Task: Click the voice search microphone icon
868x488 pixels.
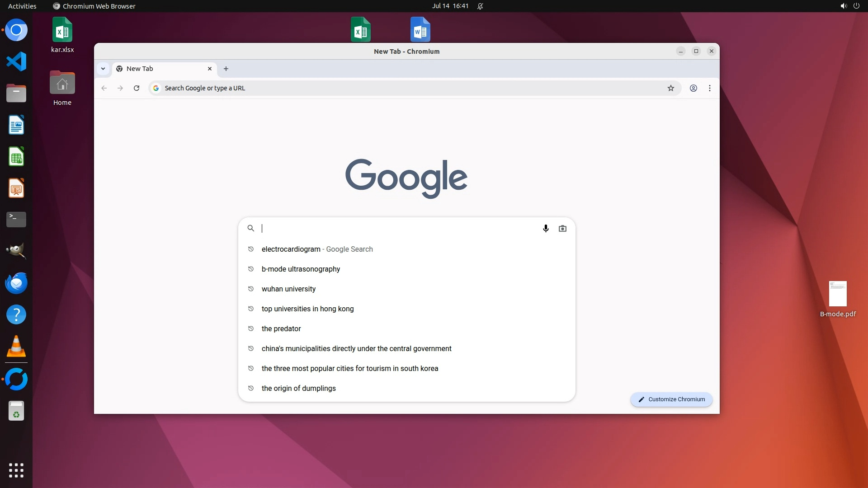Action: pos(546,229)
